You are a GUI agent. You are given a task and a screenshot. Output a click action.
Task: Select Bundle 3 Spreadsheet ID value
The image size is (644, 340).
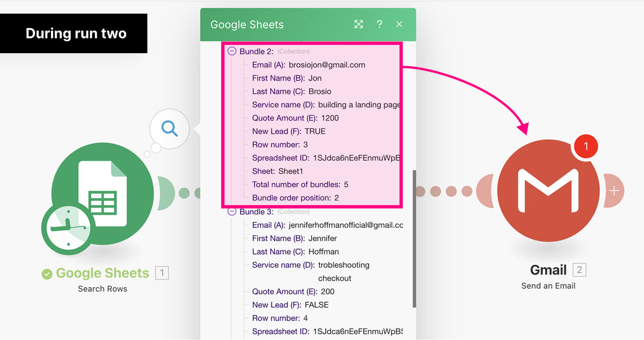click(x=358, y=331)
